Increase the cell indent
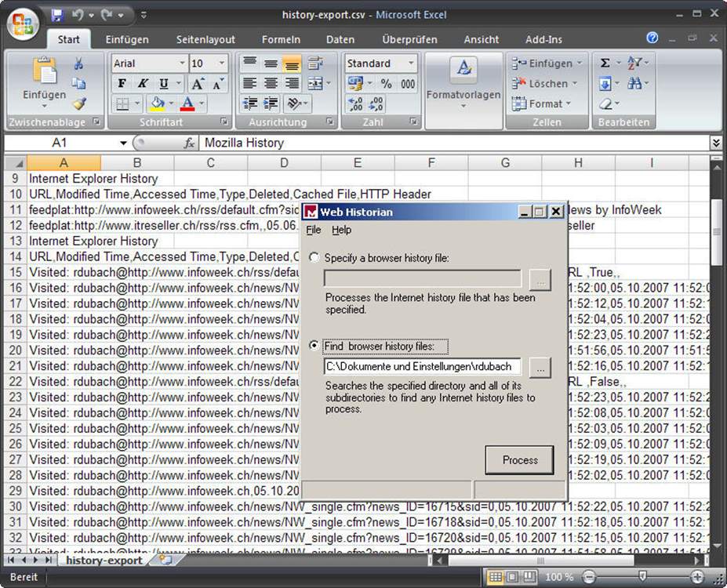The image size is (727, 588). [271, 103]
